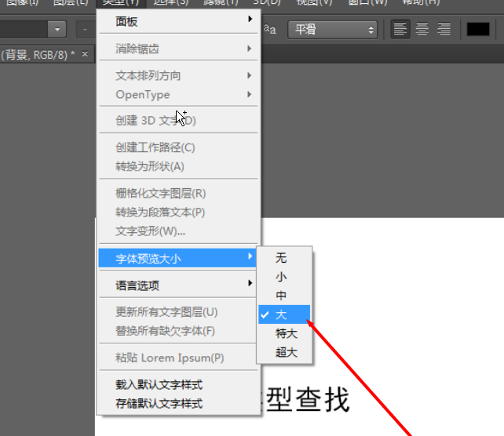Choose 转换为段落文本(P) entry
Viewport: 504px width, 436px height.
tap(178, 213)
